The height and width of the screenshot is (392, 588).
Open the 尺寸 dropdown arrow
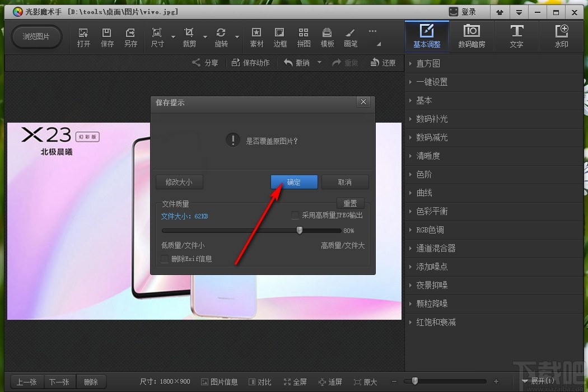[x=173, y=37]
